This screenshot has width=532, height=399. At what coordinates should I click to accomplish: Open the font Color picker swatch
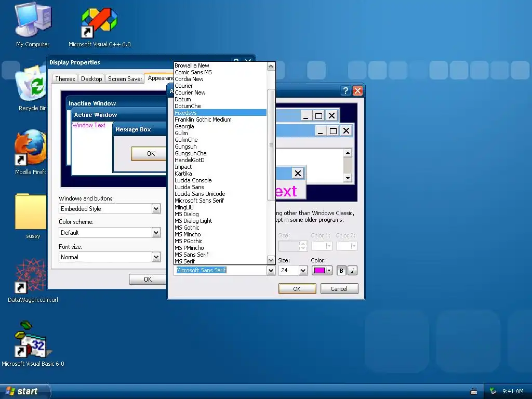click(322, 270)
